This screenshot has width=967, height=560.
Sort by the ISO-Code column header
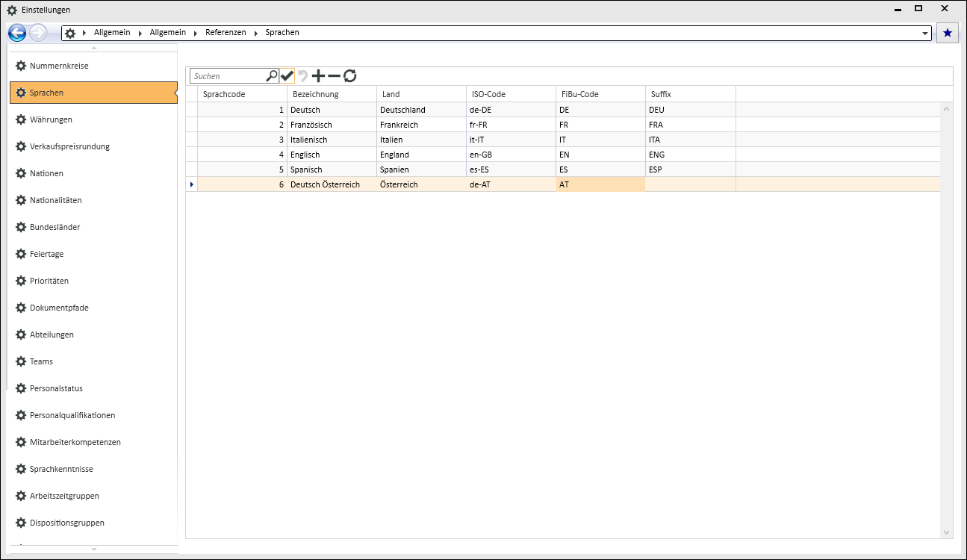488,94
